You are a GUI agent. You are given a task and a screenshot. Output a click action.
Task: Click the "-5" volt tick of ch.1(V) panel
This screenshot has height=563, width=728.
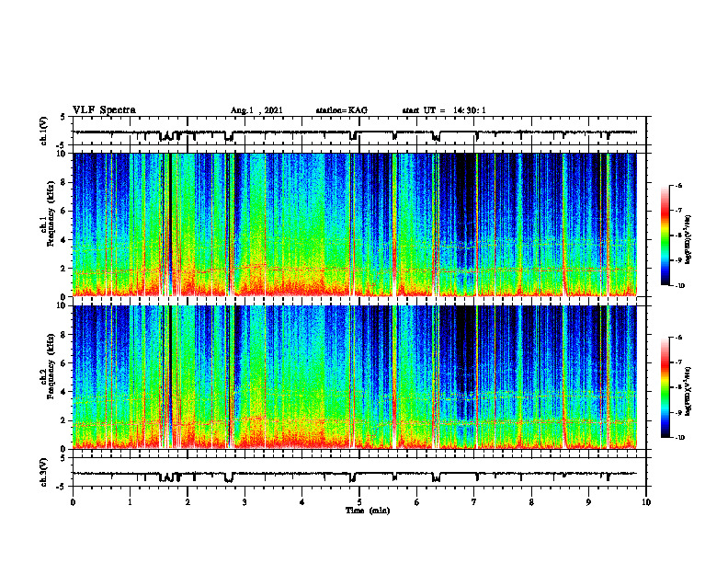pyautogui.click(x=62, y=145)
